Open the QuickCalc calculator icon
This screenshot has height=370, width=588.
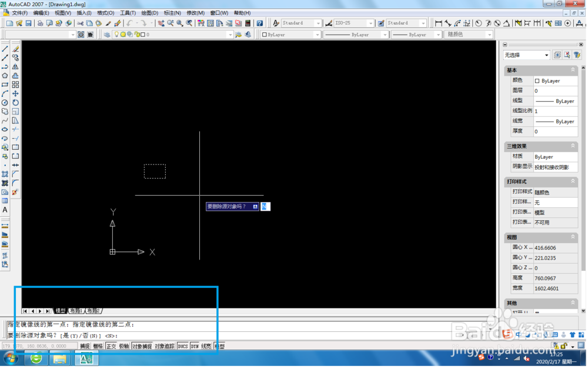[x=248, y=23]
